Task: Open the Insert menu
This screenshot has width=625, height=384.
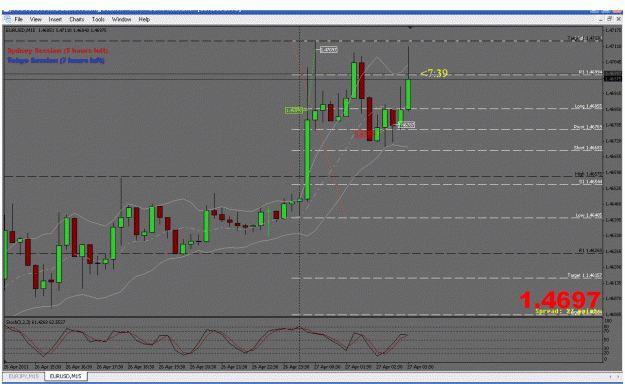Action: (x=55, y=19)
